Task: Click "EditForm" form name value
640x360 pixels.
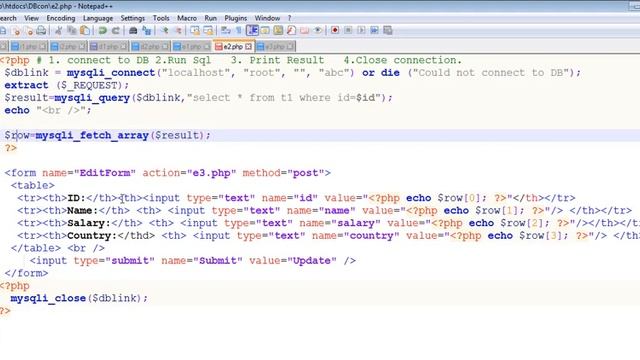Action: (104, 173)
